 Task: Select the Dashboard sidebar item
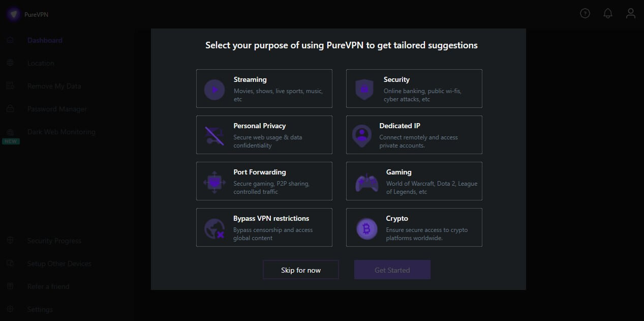45,40
